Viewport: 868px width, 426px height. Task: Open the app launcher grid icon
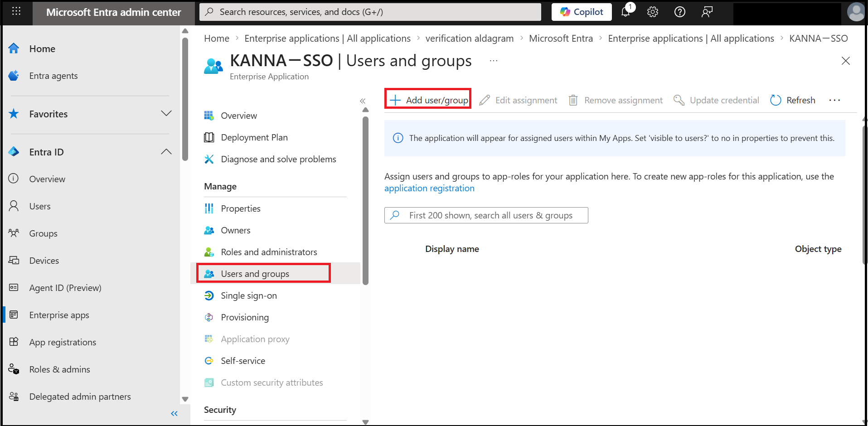click(x=16, y=11)
